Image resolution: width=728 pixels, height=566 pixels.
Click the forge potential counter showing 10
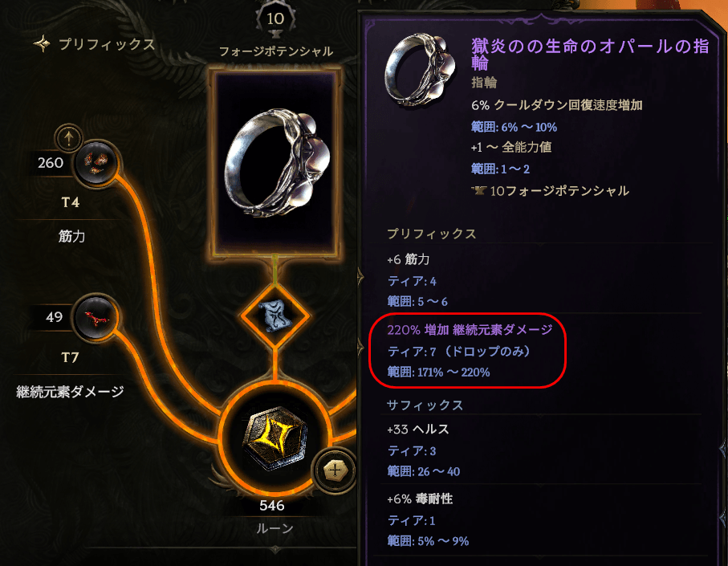(x=275, y=19)
